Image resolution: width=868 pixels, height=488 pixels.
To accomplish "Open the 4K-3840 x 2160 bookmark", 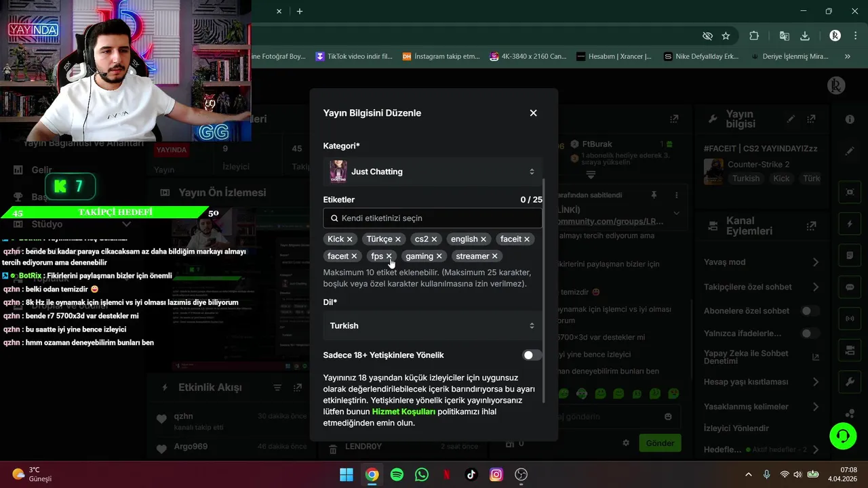I will click(528, 57).
